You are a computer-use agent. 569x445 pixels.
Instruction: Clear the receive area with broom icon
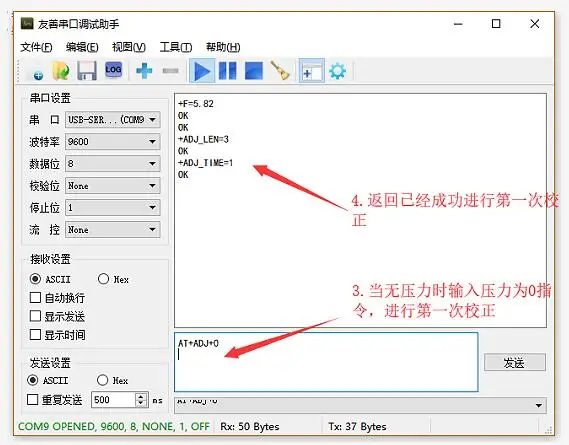point(280,70)
